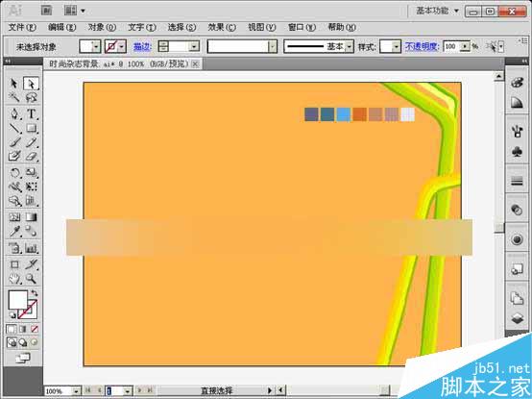Go to previous artboard arrow
Image resolution: width=532 pixels, height=399 pixels.
pos(99,390)
